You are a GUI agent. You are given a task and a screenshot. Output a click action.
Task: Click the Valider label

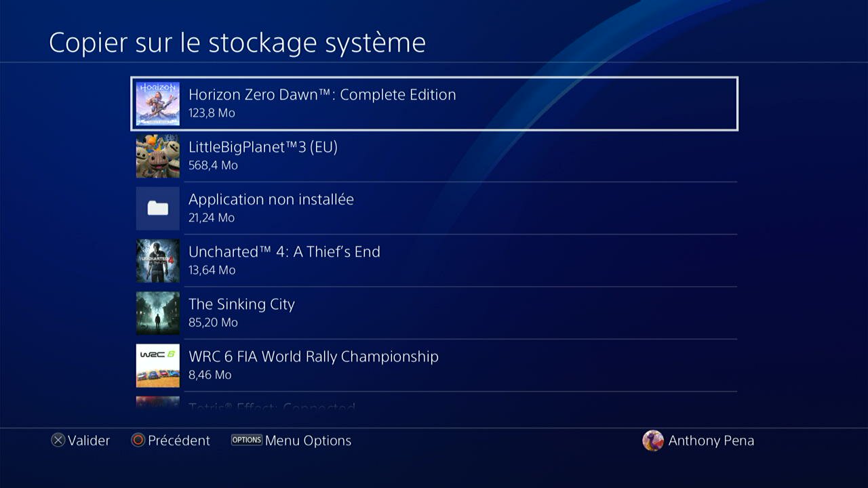89,441
